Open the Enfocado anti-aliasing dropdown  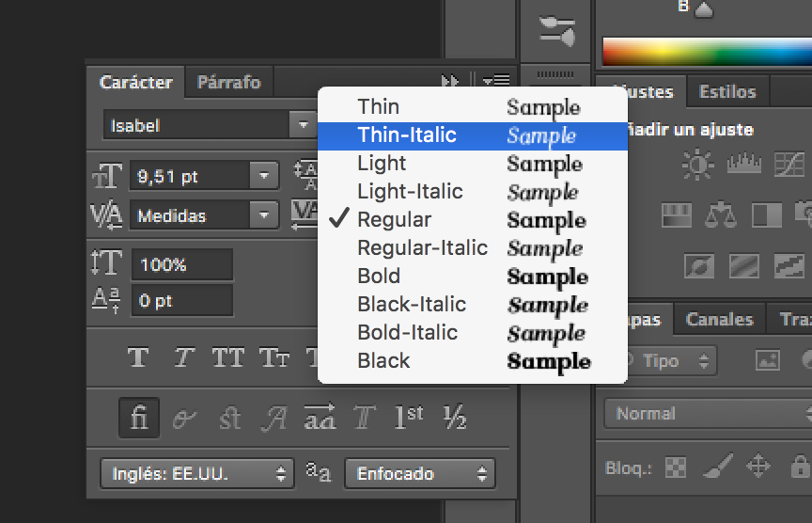[x=419, y=474]
